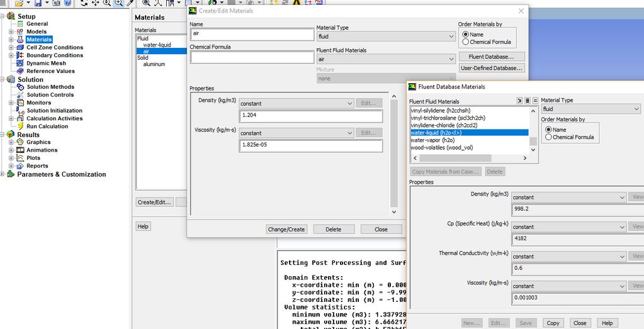
Task: Click the open file folder icon
Action: 19,3
